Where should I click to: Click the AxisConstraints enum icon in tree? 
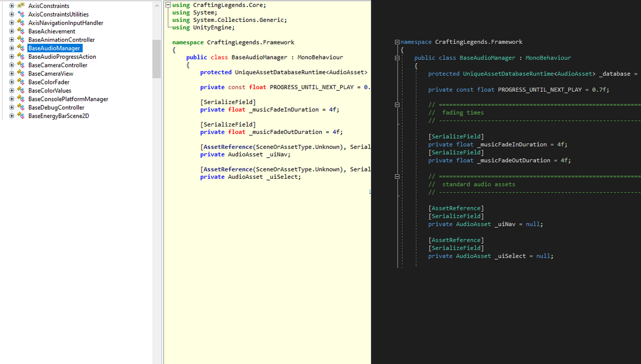[x=20, y=6]
